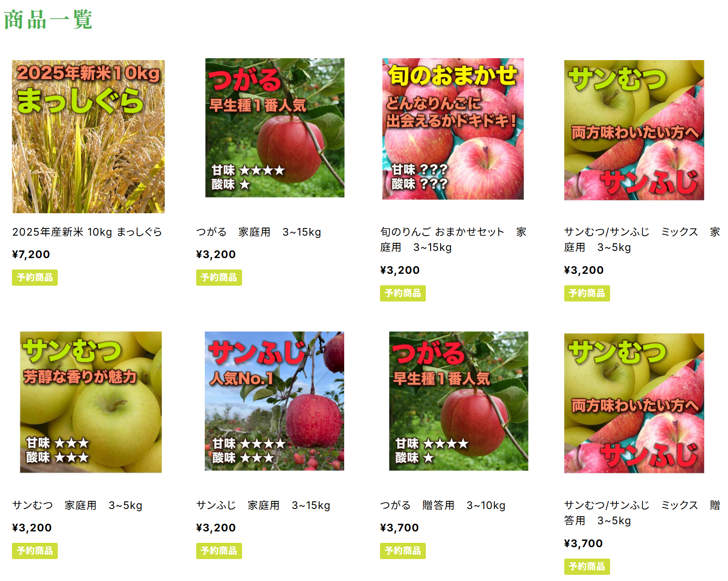The image size is (728, 581).
Task: Click the 商品一覧 page heading
Action: click(48, 20)
